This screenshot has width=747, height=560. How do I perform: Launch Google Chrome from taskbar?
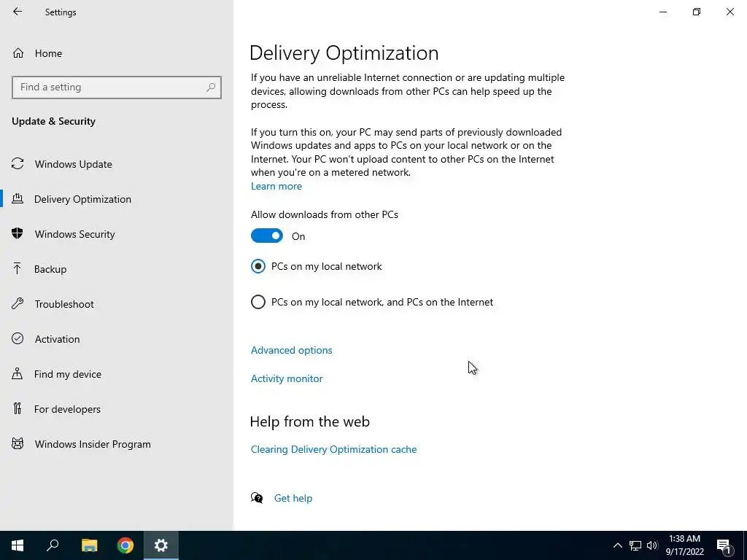(125, 545)
